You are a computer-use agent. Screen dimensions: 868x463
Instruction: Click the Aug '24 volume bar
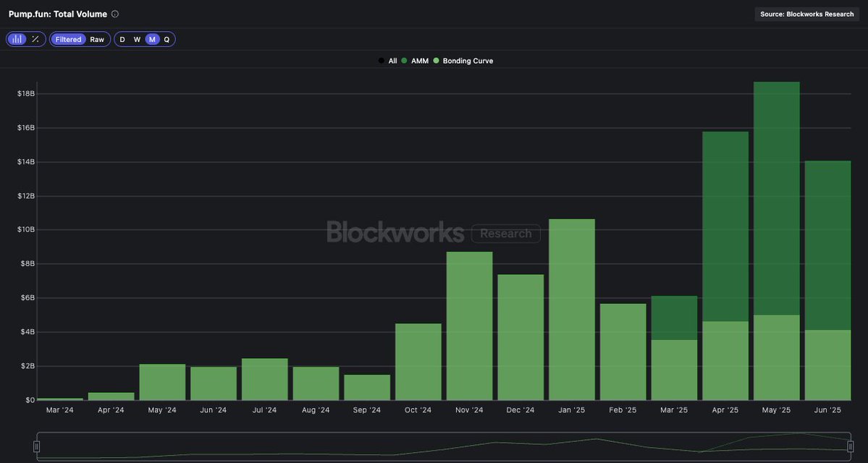tap(316, 383)
